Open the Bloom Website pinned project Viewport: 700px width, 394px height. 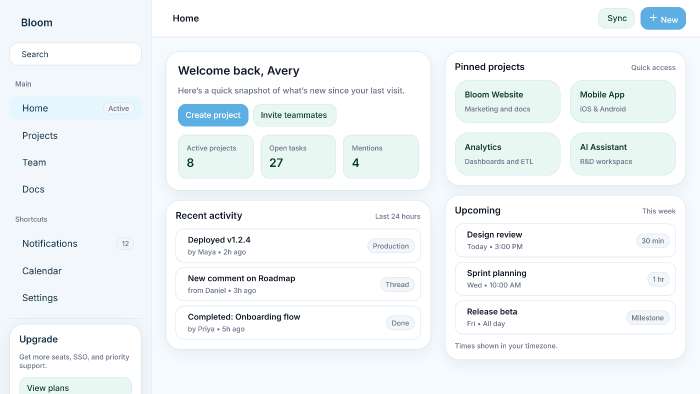(508, 101)
